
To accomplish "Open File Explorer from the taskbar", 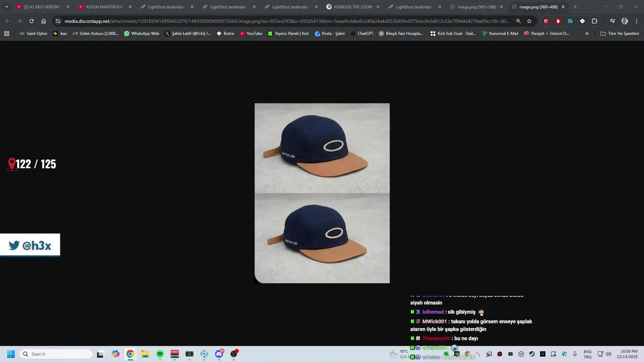I will [145, 354].
